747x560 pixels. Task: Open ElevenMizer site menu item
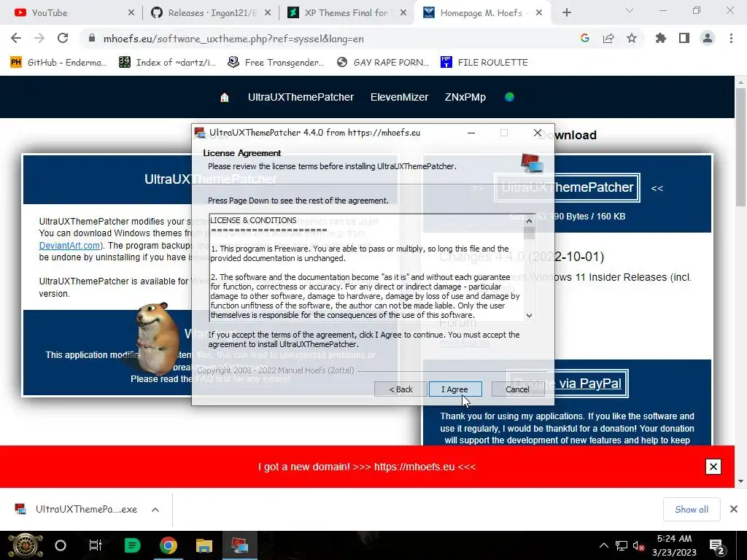(399, 97)
